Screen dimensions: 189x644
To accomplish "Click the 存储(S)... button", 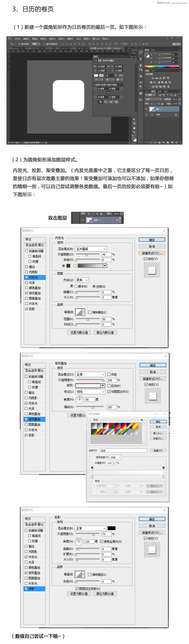I will (158, 438).
